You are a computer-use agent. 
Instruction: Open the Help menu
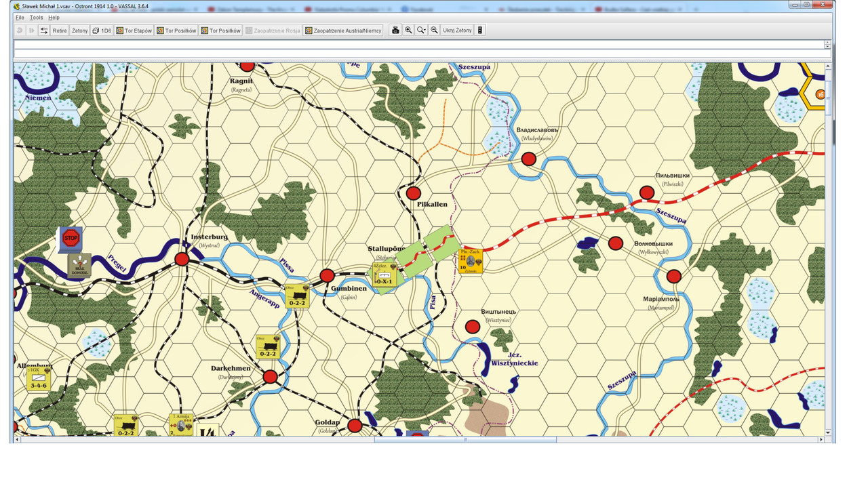coord(54,18)
